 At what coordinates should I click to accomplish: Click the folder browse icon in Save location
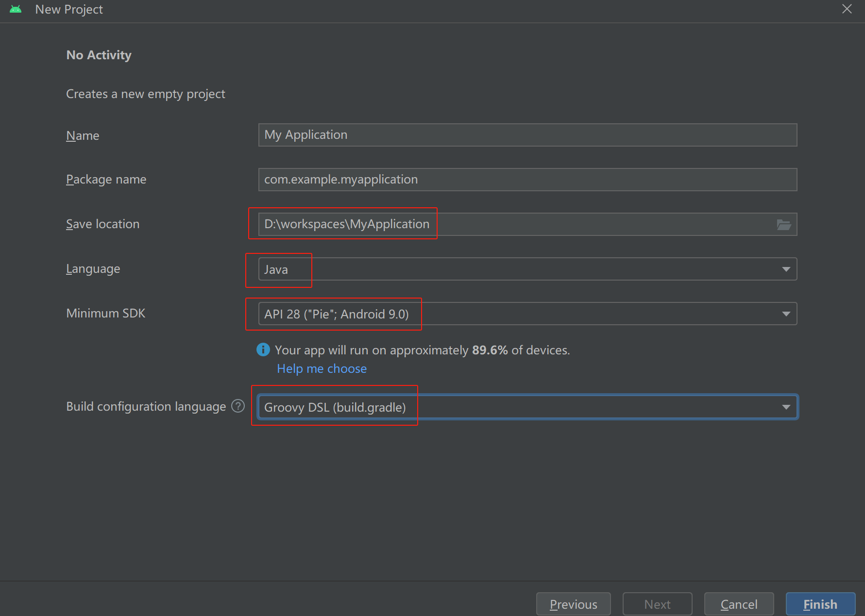tap(784, 225)
